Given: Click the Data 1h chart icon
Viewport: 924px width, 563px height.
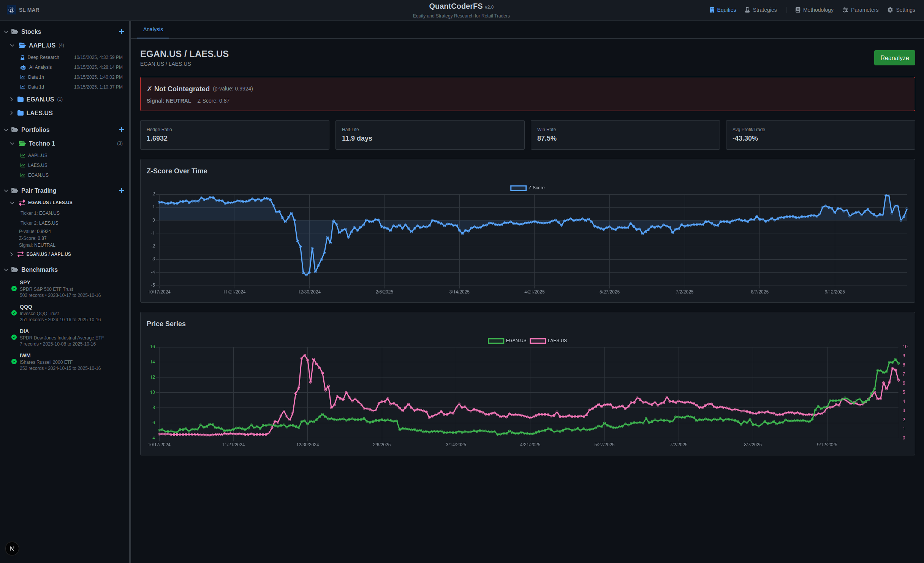Looking at the screenshot, I should click(23, 77).
